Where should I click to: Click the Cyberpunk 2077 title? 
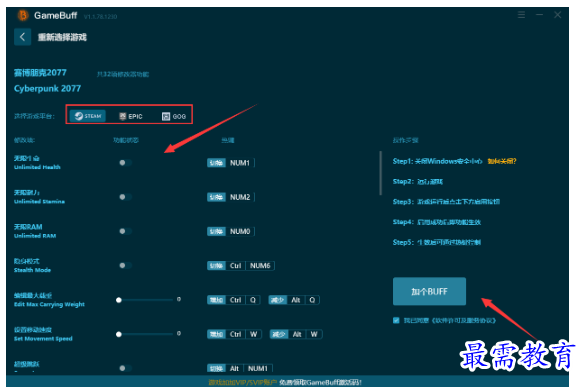[47, 88]
